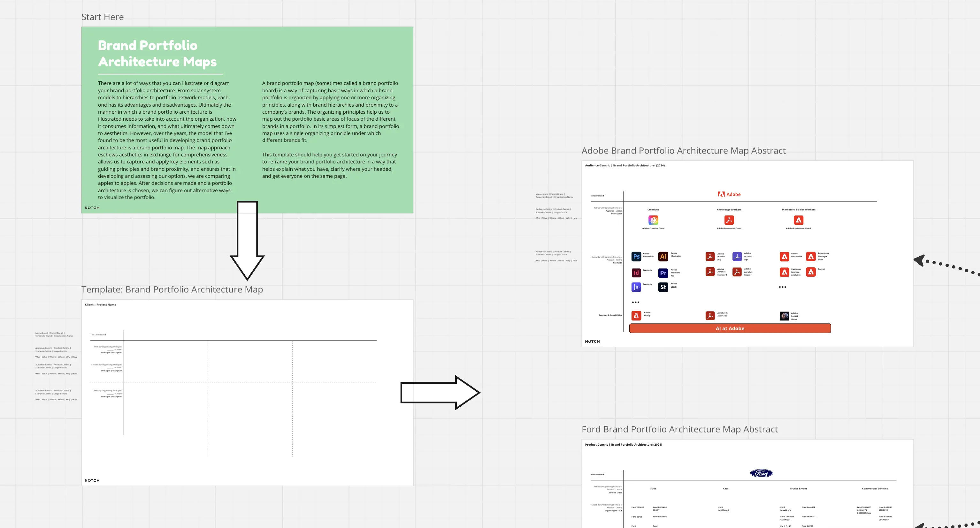Select the Masterbrand label in Adobe map
The width and height of the screenshot is (980, 528).
click(597, 196)
